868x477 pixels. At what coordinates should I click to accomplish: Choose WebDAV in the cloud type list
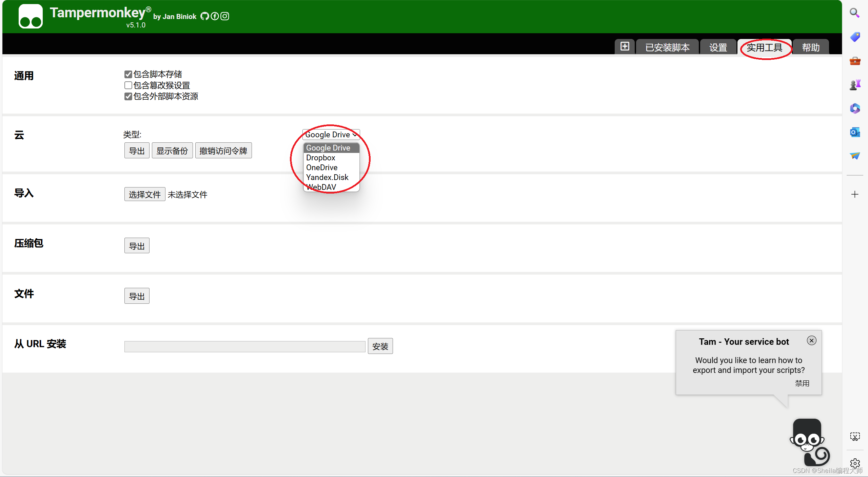point(321,187)
